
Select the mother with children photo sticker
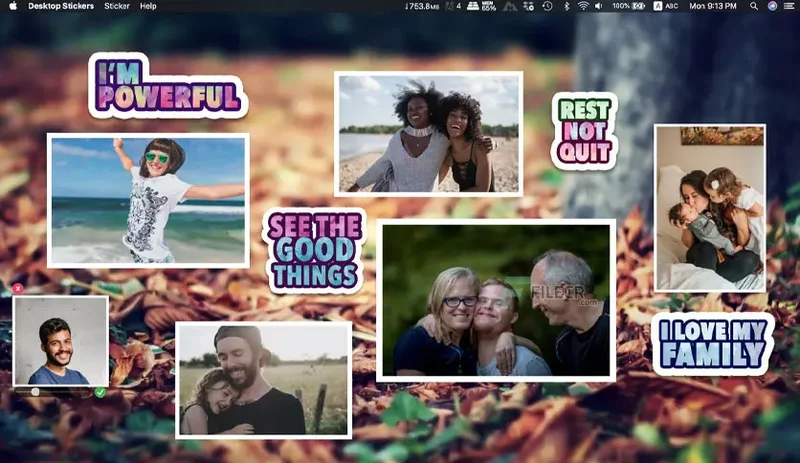tap(710, 208)
